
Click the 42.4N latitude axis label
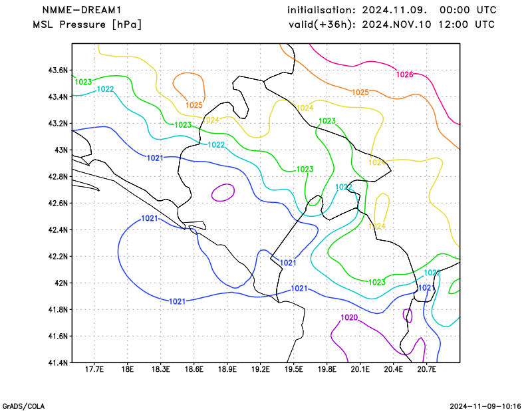tap(58, 229)
